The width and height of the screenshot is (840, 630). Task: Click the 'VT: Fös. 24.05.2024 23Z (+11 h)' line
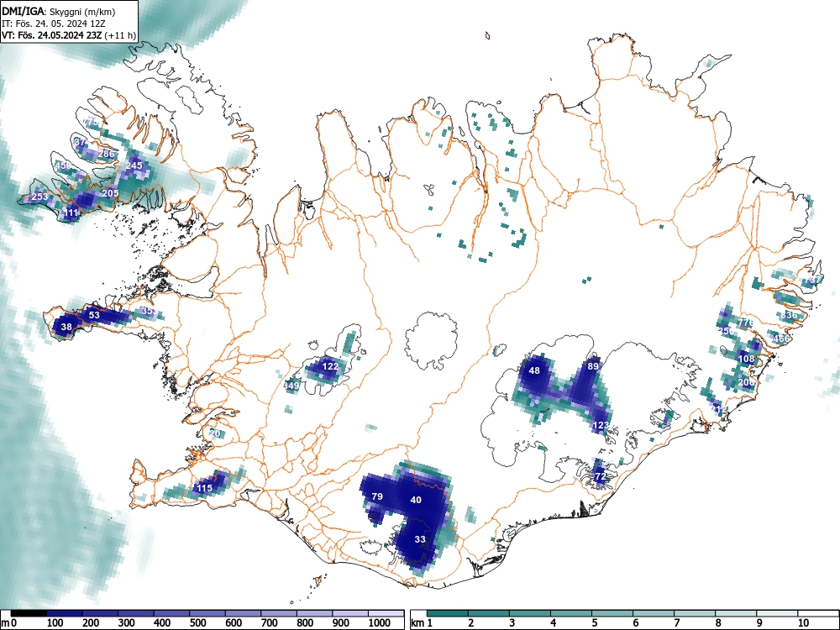[69, 35]
